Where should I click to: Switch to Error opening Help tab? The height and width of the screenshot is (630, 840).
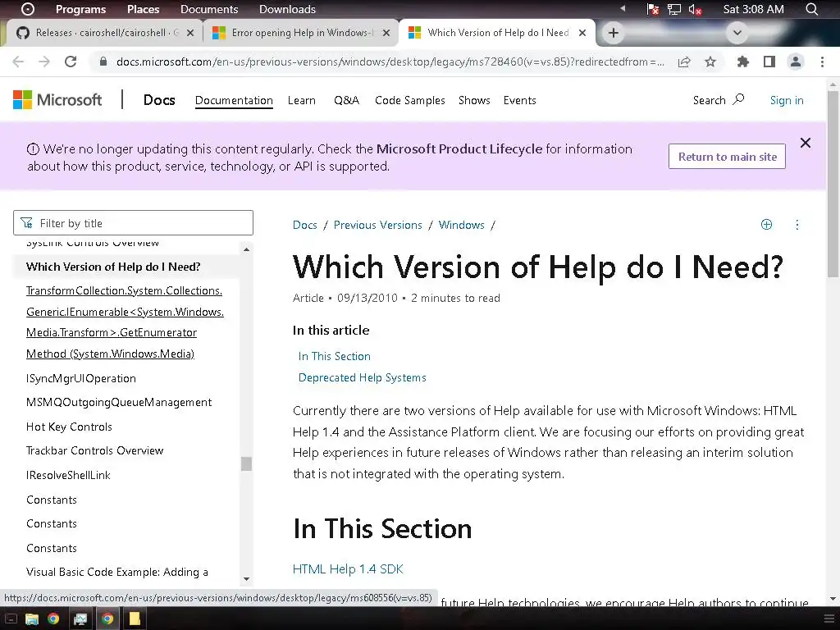tap(300, 33)
